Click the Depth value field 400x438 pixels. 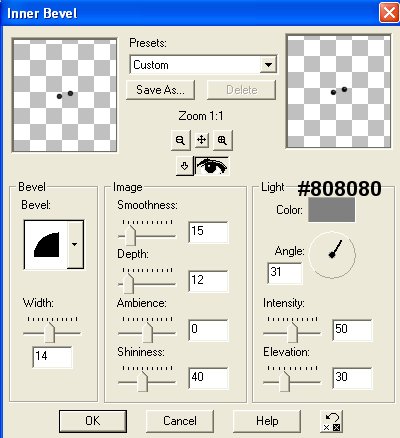click(x=208, y=281)
